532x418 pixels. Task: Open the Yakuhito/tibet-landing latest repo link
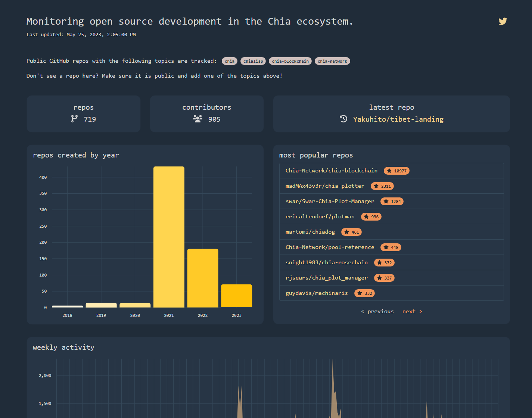[x=398, y=119]
